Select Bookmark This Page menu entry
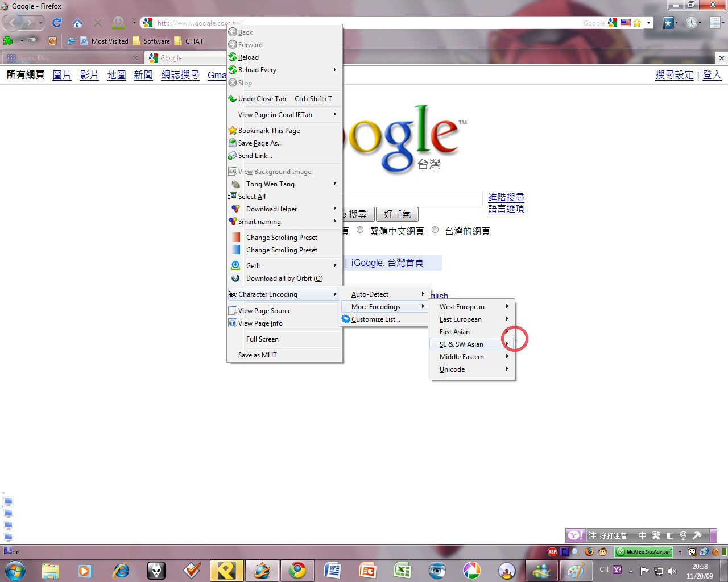 (x=284, y=130)
